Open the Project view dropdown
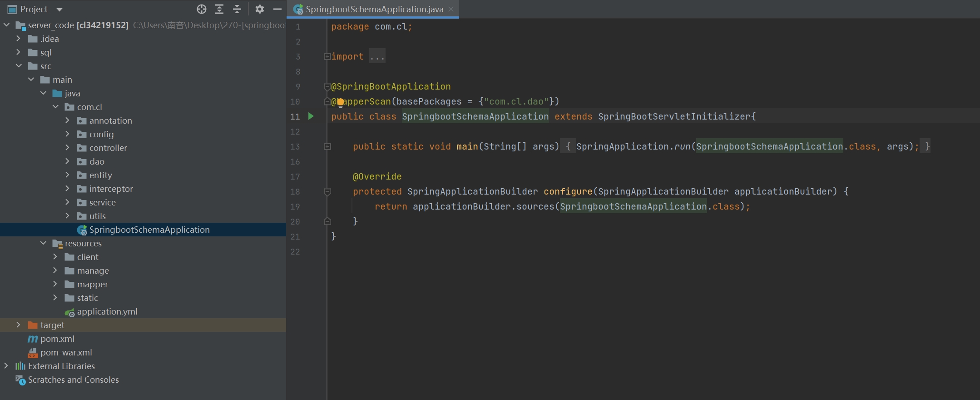 tap(59, 10)
